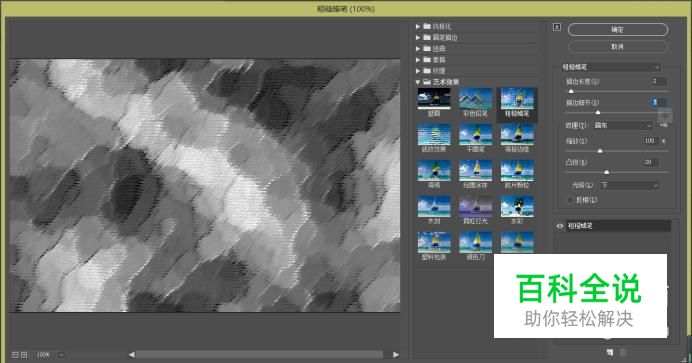Click the zoom in plus button
The width and height of the screenshot is (692, 363).
point(24,355)
